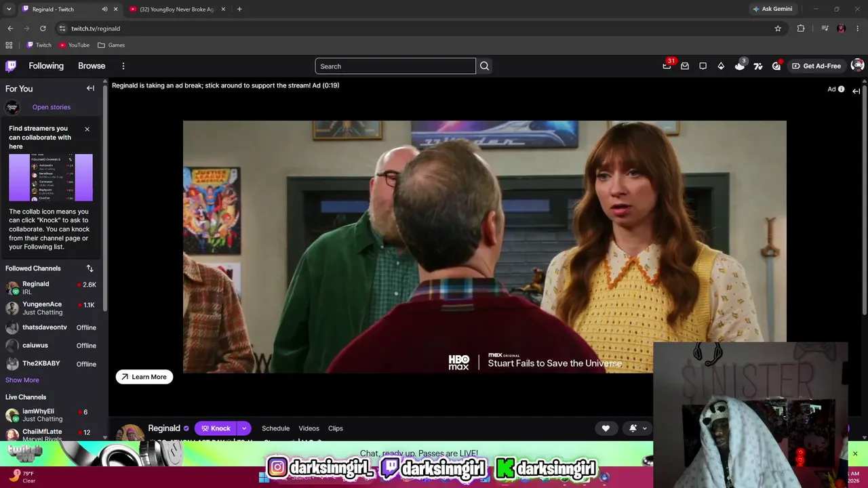Viewport: 868px width, 488px height.
Task: Open the YouTube bookmark
Action: 75,45
